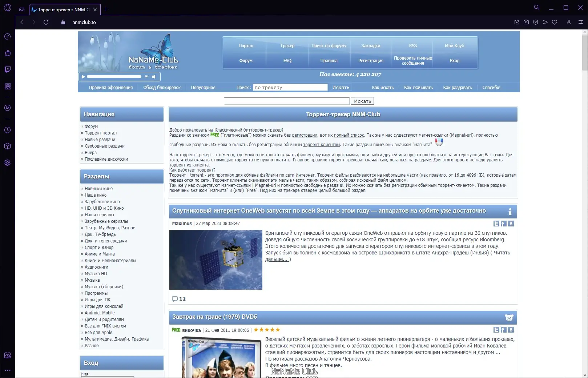Open the OneWeb satellite thumbnail image
Screen dimensions: 588x378
216,260
